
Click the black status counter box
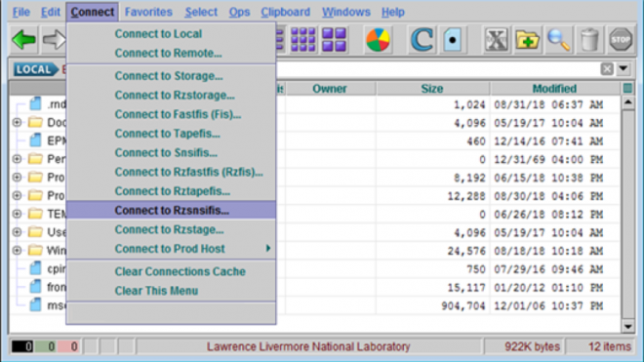point(22,346)
